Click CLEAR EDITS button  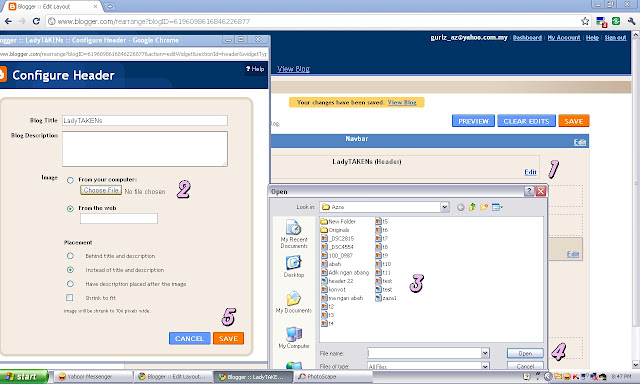click(526, 121)
